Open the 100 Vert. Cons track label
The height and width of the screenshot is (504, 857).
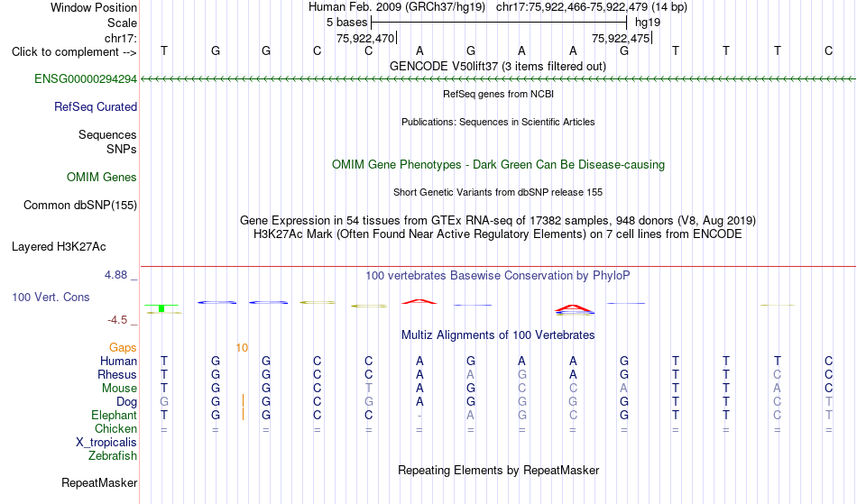pos(51,297)
